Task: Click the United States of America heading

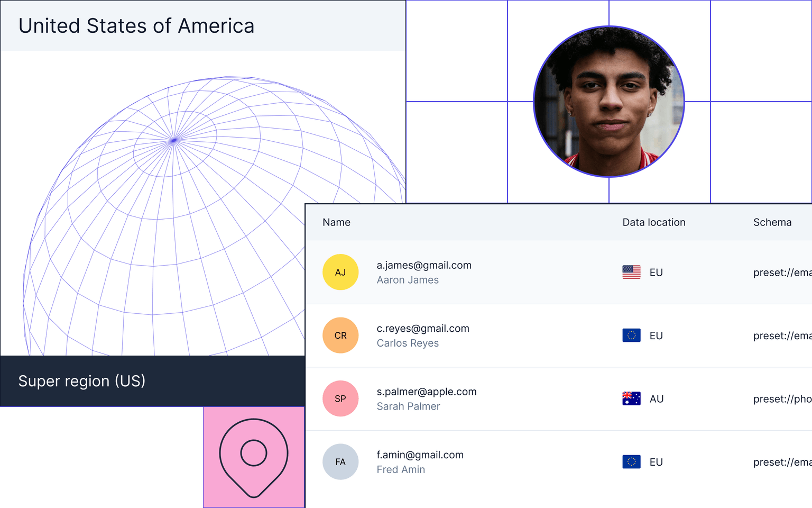Action: click(x=136, y=26)
